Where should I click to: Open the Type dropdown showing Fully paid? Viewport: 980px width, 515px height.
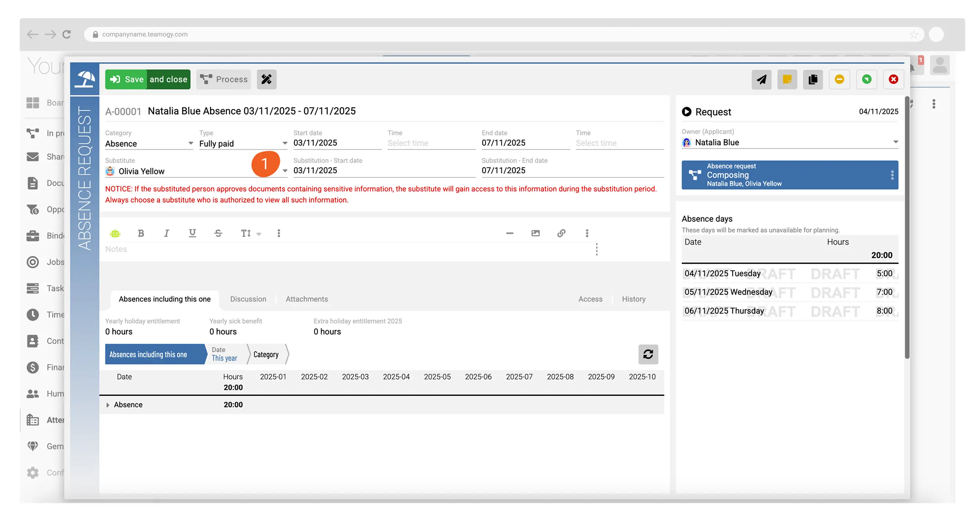pyautogui.click(x=243, y=144)
